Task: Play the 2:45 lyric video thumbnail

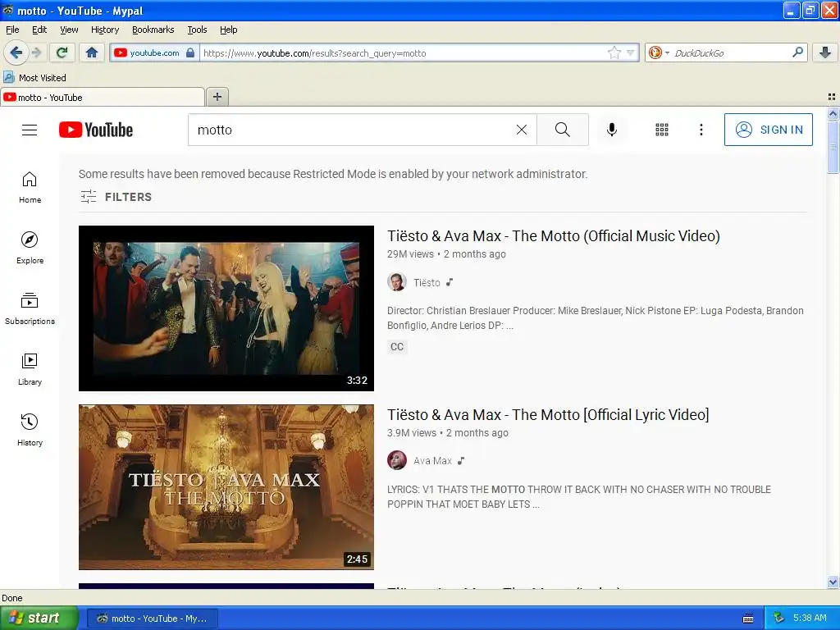Action: pos(226,487)
